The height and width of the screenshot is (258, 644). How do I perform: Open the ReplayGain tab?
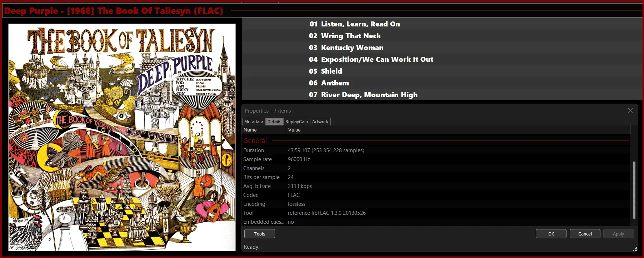[296, 122]
